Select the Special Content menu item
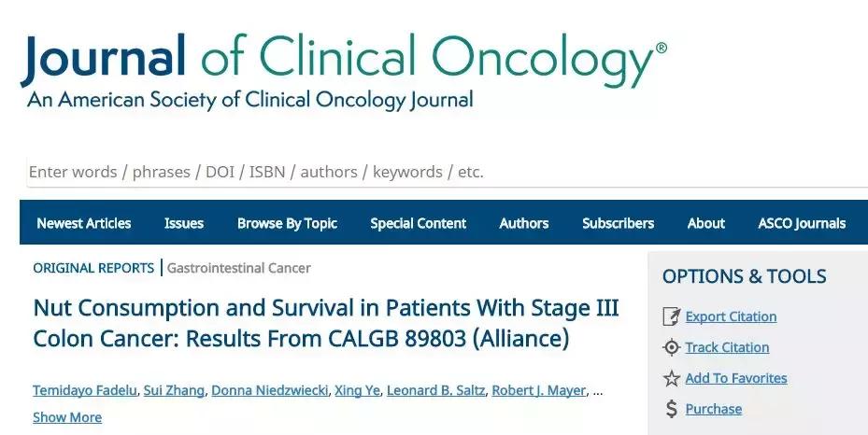 [419, 223]
